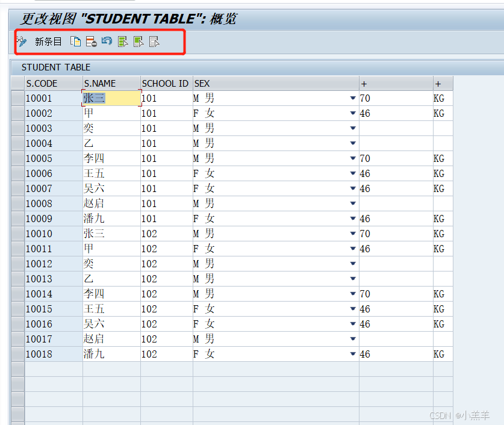
Task: Click the name cell 奕 in row 10012
Action: click(111, 264)
